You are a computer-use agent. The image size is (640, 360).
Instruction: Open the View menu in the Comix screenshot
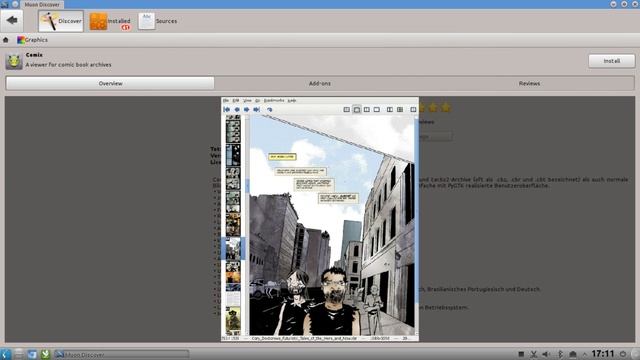[247, 100]
